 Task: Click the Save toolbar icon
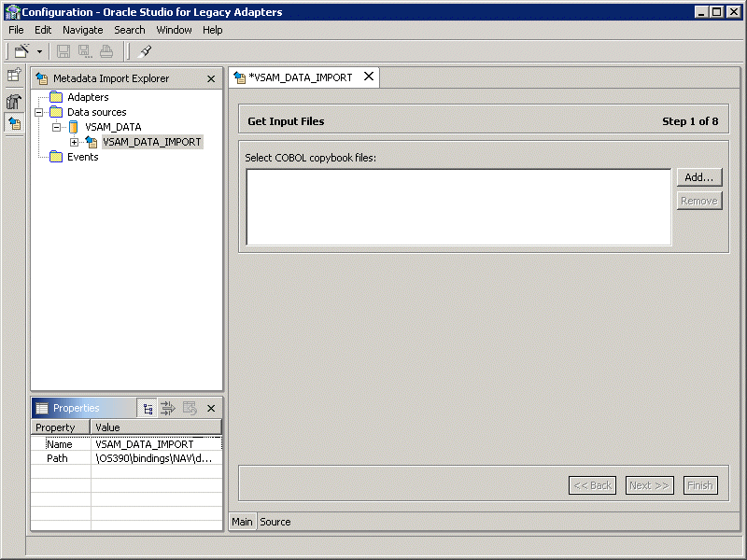63,51
